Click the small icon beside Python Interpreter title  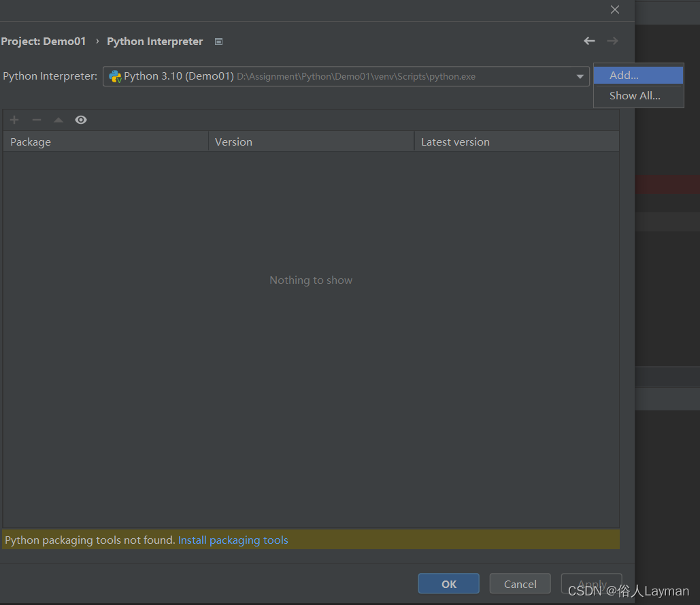219,42
